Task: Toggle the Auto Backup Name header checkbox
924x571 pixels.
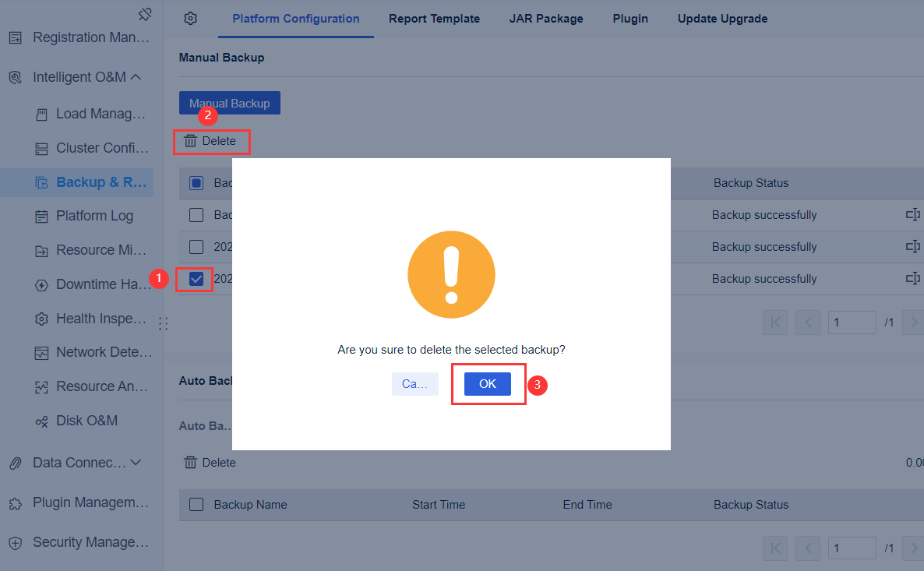Action: coord(196,505)
